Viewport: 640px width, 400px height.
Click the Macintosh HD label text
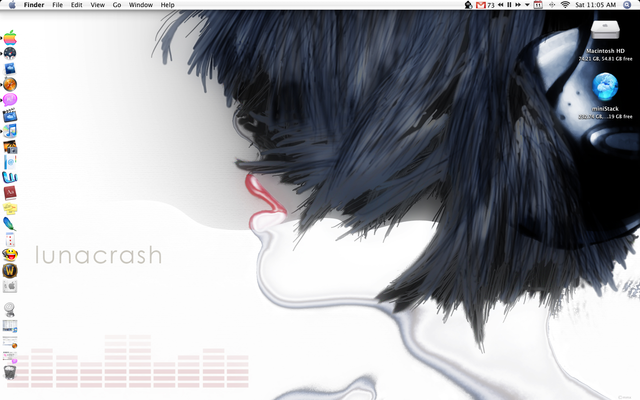605,51
